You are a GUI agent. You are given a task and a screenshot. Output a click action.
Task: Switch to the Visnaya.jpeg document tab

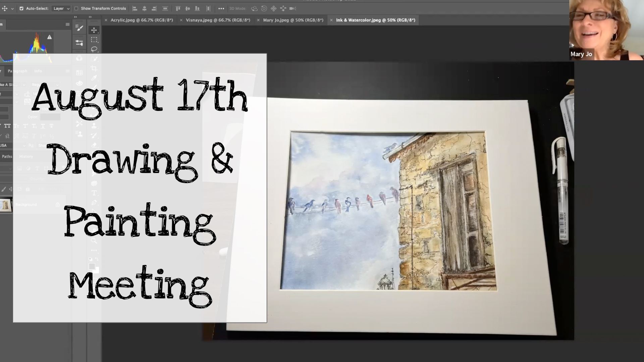[218, 20]
